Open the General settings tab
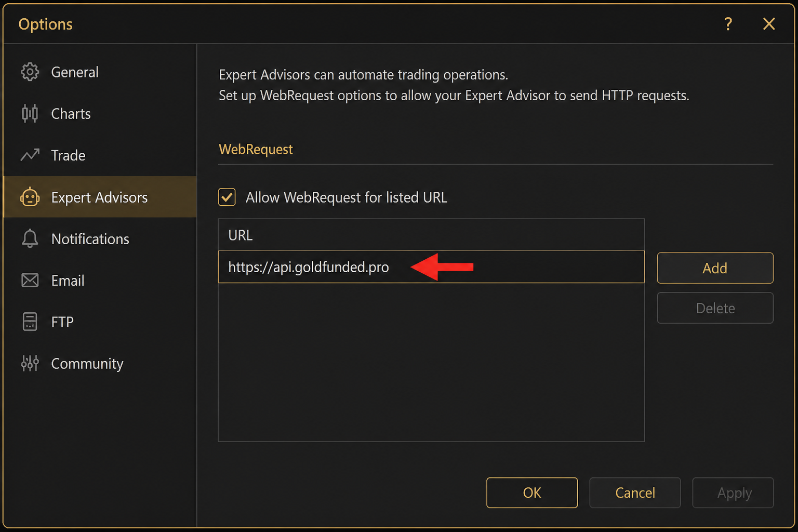The width and height of the screenshot is (798, 532). tap(100, 72)
